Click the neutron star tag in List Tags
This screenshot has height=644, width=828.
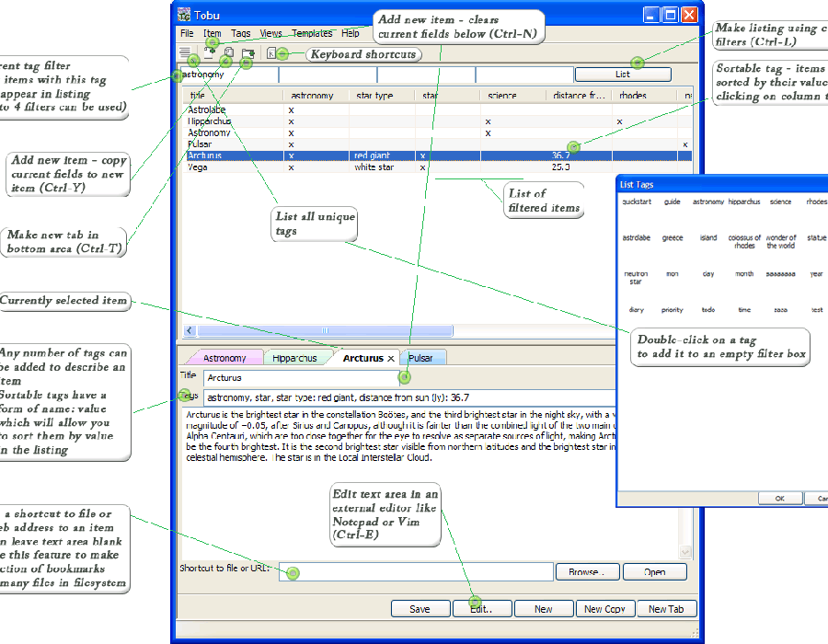coord(636,278)
